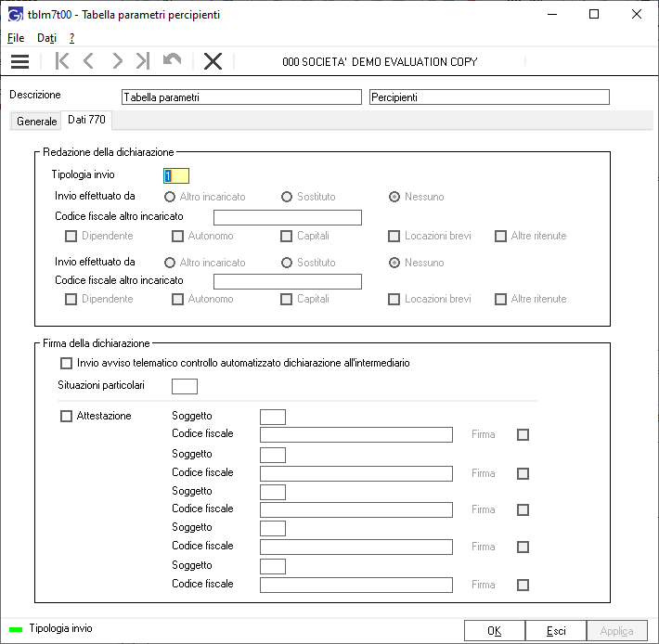
Task: Check first Locazioni brevi checkbox
Action: [x=394, y=236]
